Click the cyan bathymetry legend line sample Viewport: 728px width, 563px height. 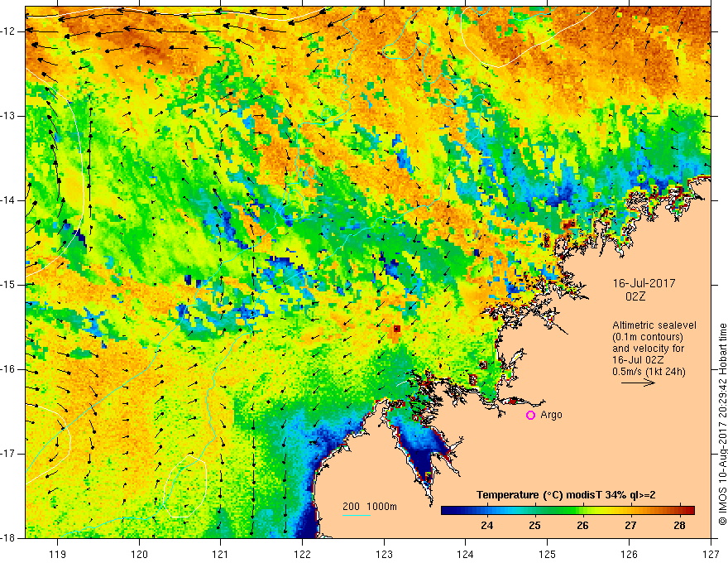[356, 515]
